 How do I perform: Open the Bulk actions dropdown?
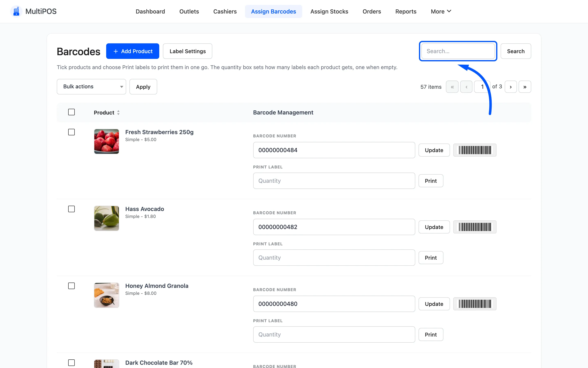click(91, 87)
